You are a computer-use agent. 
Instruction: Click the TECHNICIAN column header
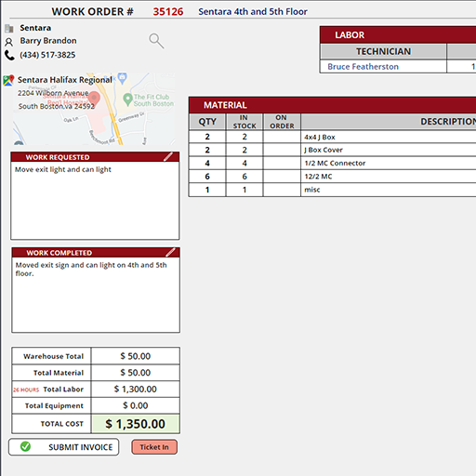click(x=383, y=51)
